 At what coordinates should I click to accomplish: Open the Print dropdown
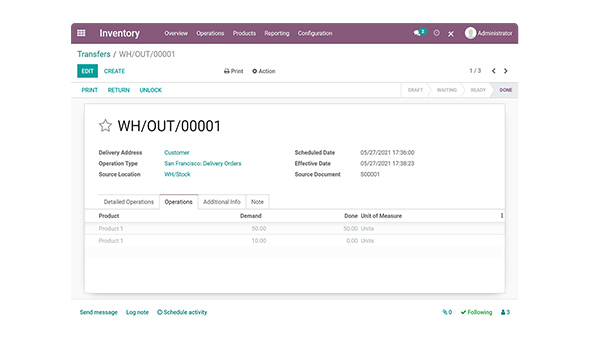234,71
